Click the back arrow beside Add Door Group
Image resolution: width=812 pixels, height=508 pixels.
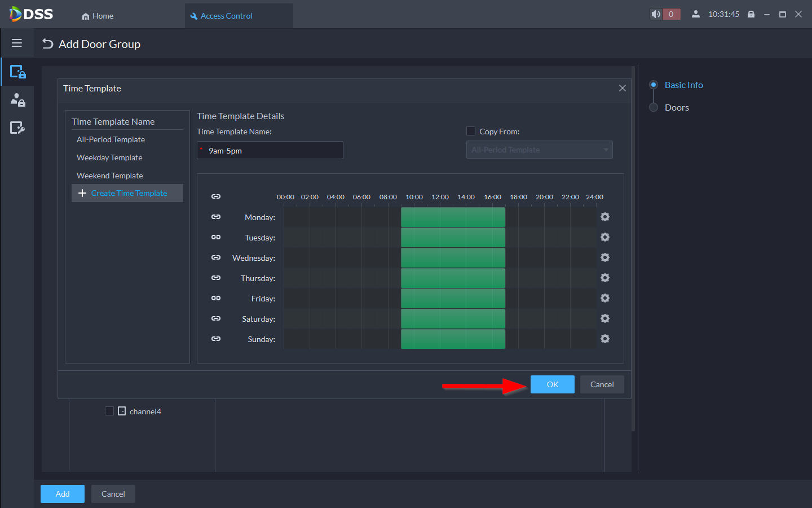(48, 44)
